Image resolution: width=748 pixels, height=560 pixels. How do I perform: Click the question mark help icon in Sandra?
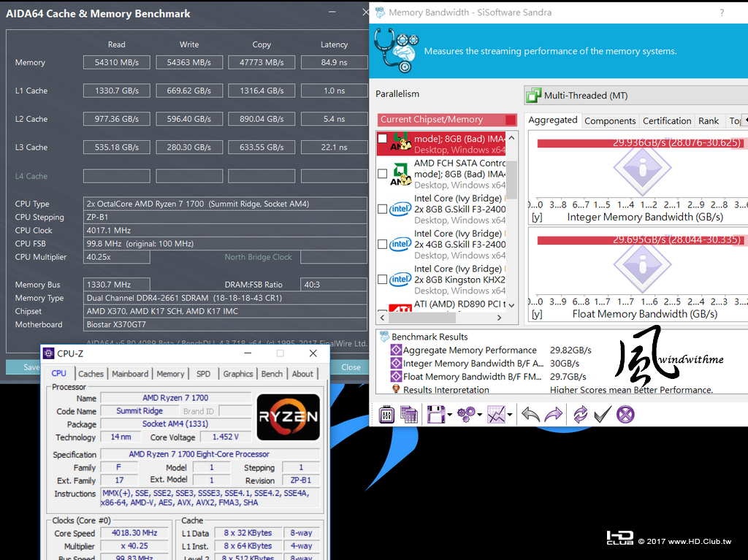(722, 13)
